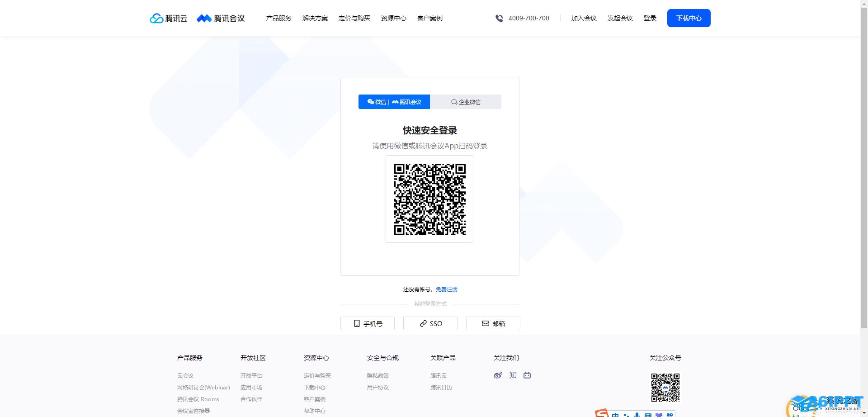Click 发起会议 in the header
868x417 pixels.
(620, 18)
